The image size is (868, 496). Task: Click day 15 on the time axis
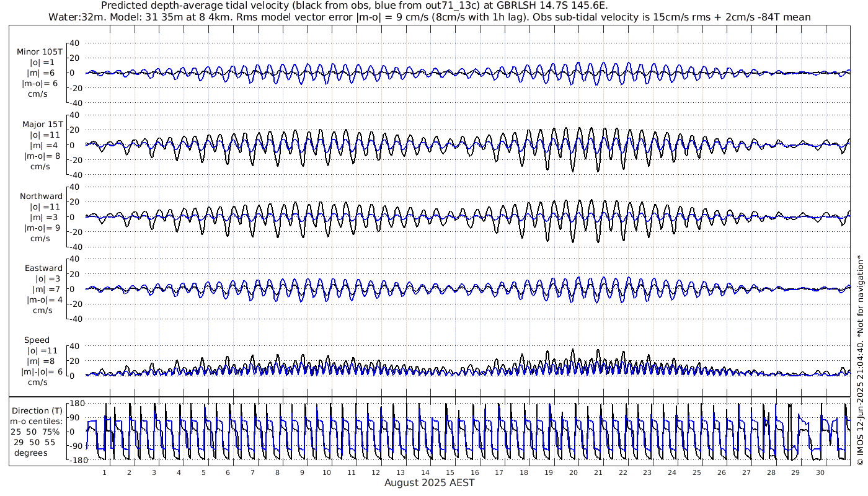point(450,472)
